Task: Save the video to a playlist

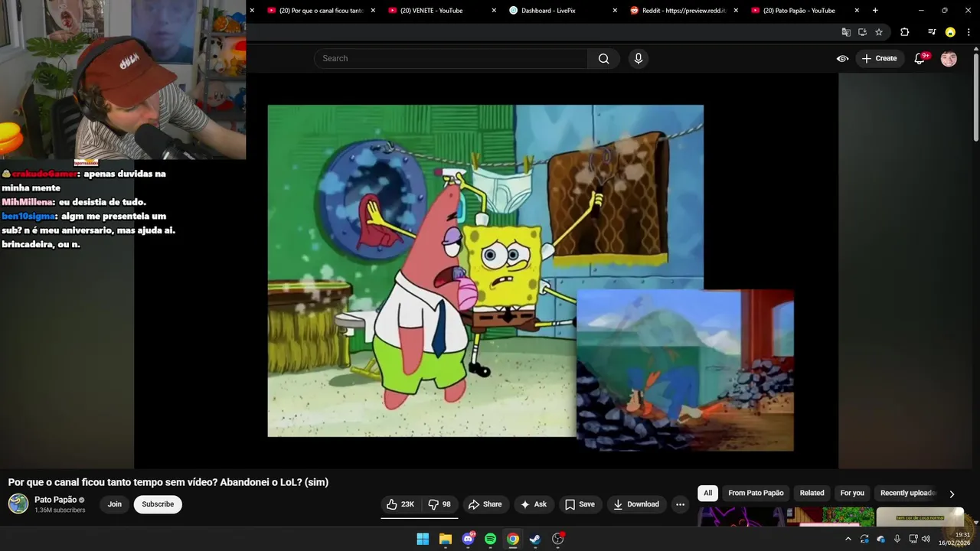Action: point(580,504)
